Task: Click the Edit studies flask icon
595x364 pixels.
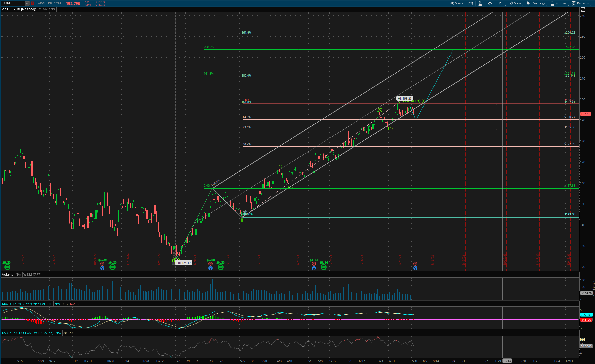Action: tap(480, 3)
